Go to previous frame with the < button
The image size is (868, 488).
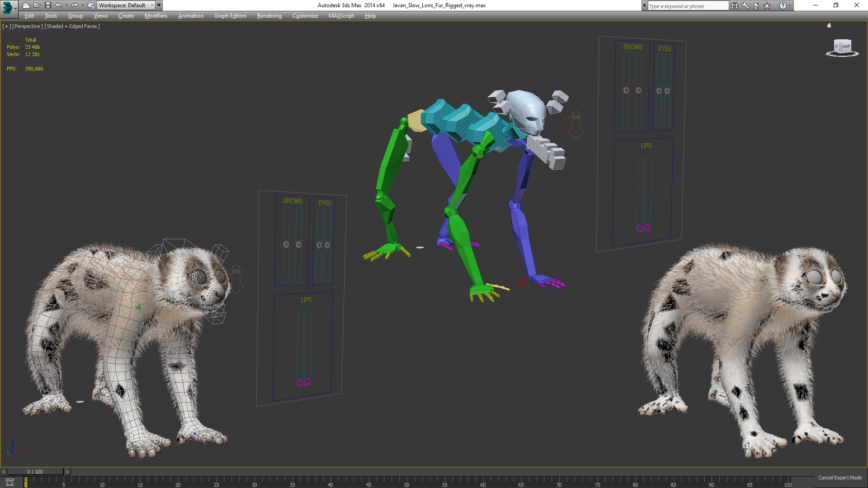[4, 472]
